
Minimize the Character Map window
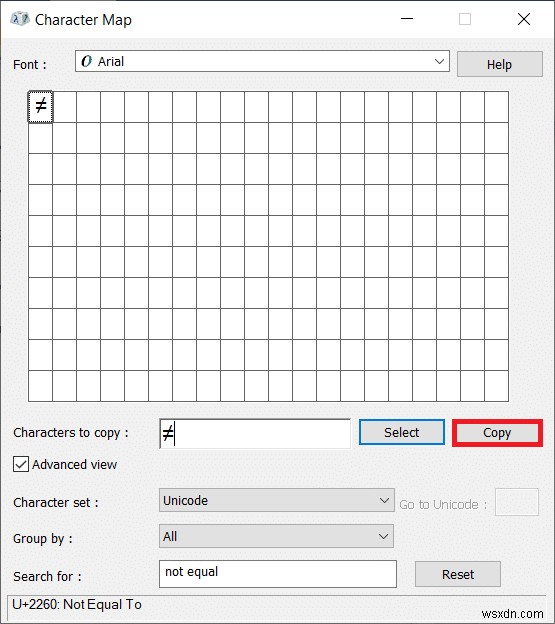pos(407,19)
